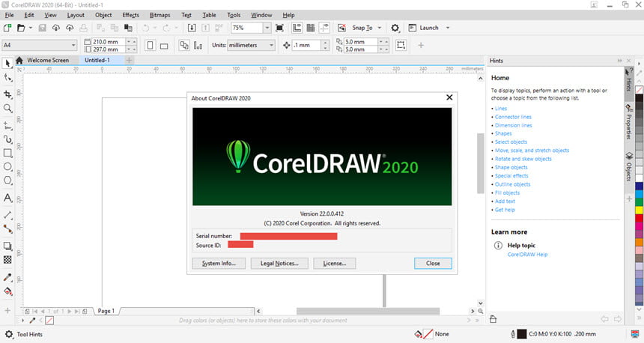Click the Undo icon
Viewport: 644px width, 343px height.
(x=145, y=28)
